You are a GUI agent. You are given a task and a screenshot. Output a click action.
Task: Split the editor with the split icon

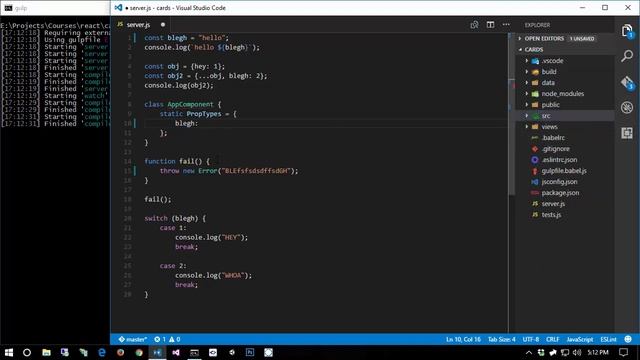490,25
